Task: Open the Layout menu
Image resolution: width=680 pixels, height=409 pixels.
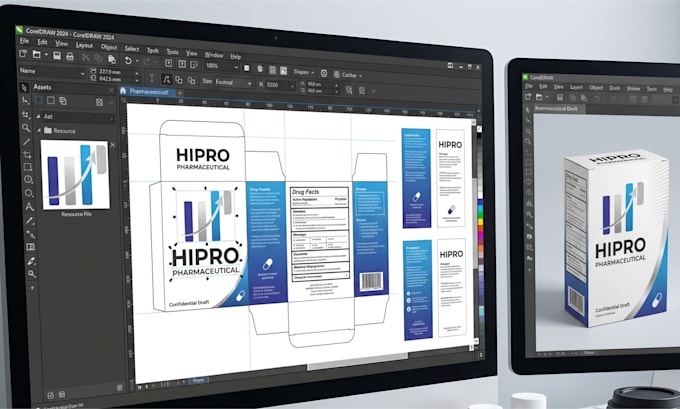Action: click(84, 45)
